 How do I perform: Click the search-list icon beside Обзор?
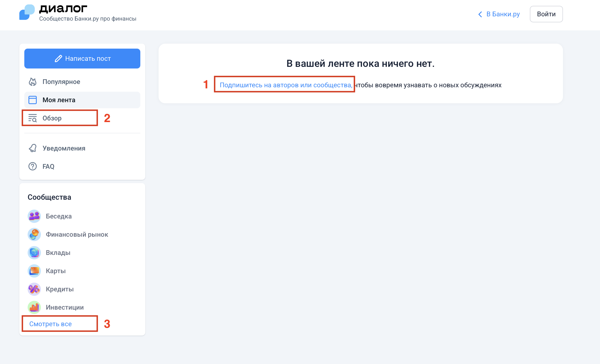point(33,118)
